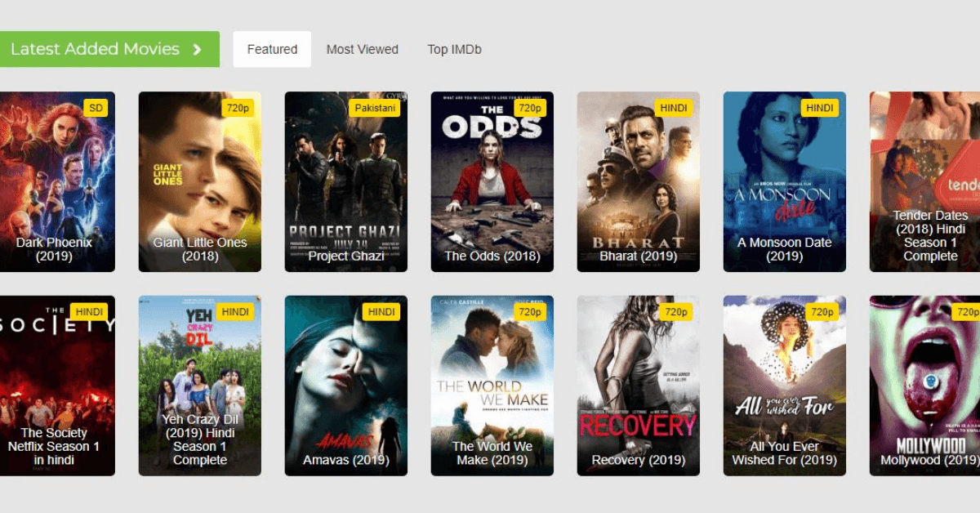The image size is (980, 513).
Task: Click the Pakistani badge on Project Ghazi
Action: [375, 108]
